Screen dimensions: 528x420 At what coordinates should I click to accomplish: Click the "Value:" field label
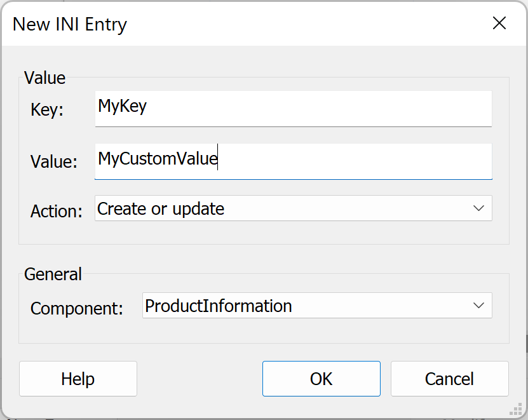(x=54, y=161)
